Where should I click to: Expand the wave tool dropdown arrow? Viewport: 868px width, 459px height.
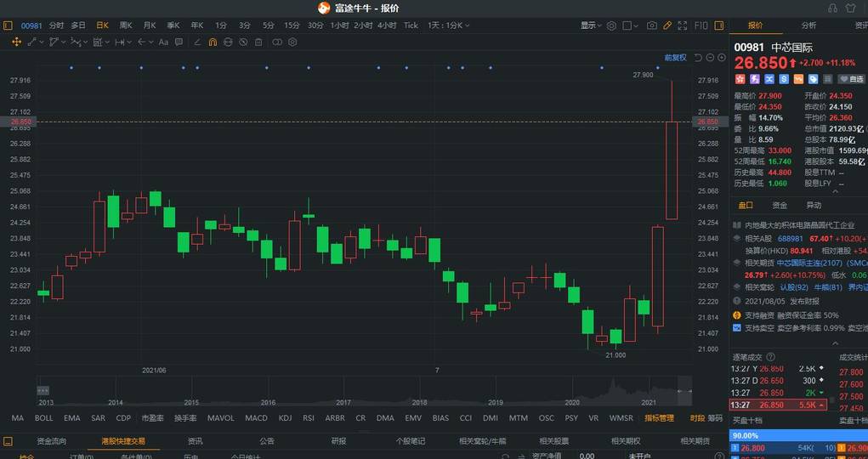[85, 42]
